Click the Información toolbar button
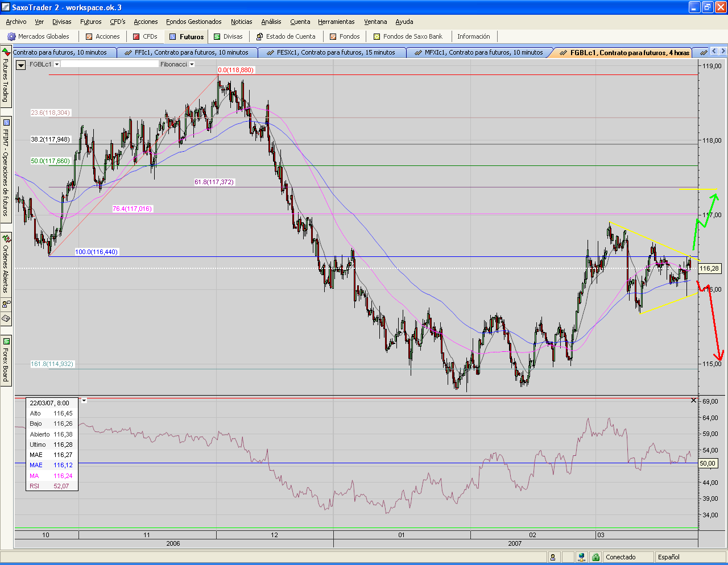Viewport: 728px width, 565px height. point(473,36)
